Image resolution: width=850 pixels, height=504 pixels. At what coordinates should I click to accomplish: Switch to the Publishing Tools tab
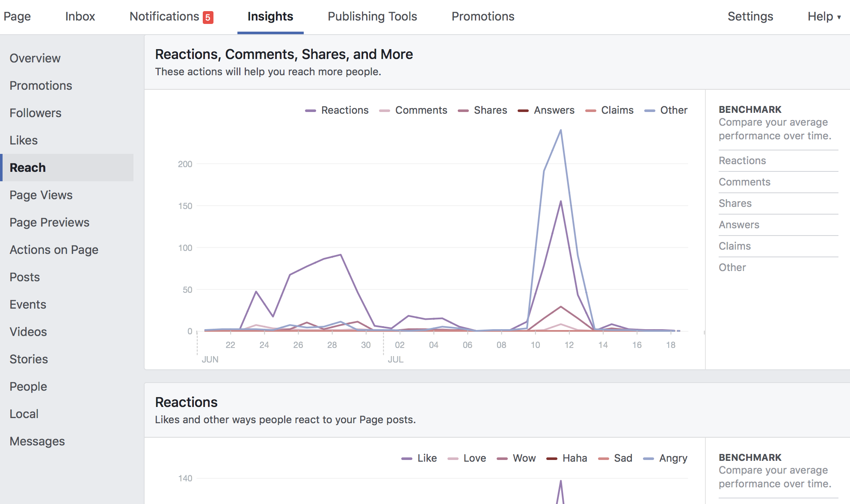tap(372, 17)
